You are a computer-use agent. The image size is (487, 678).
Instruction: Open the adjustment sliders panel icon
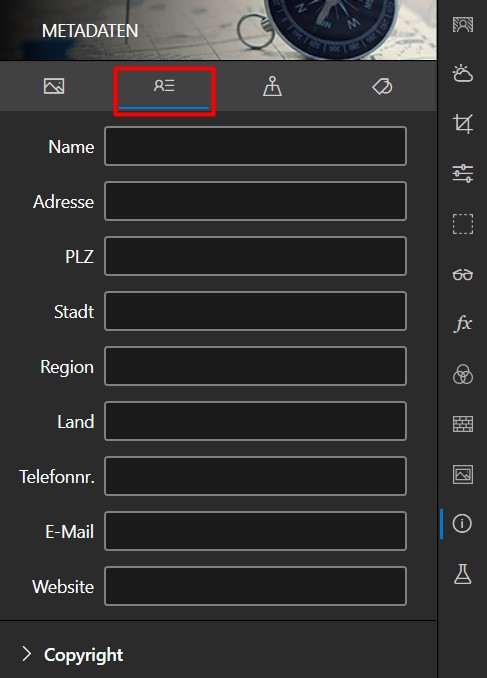(x=462, y=173)
